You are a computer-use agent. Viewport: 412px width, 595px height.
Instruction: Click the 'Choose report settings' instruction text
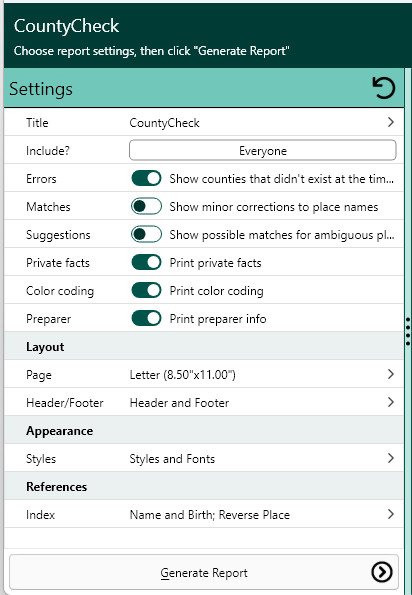(151, 51)
